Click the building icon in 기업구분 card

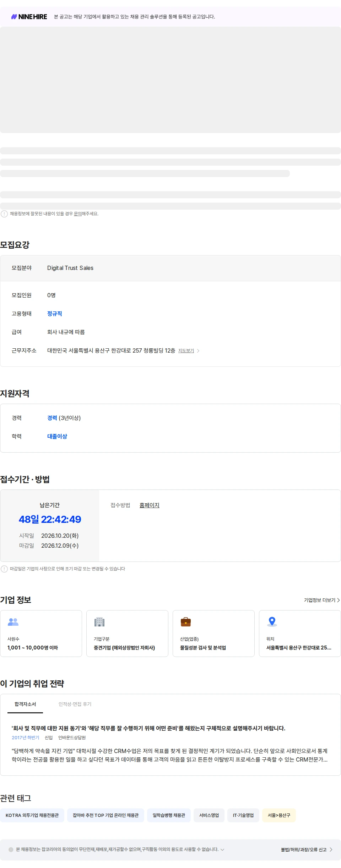pyautogui.click(x=99, y=622)
